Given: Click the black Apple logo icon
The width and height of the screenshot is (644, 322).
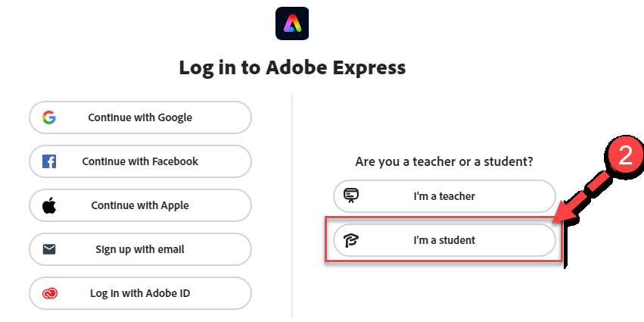Looking at the screenshot, I should (x=49, y=205).
